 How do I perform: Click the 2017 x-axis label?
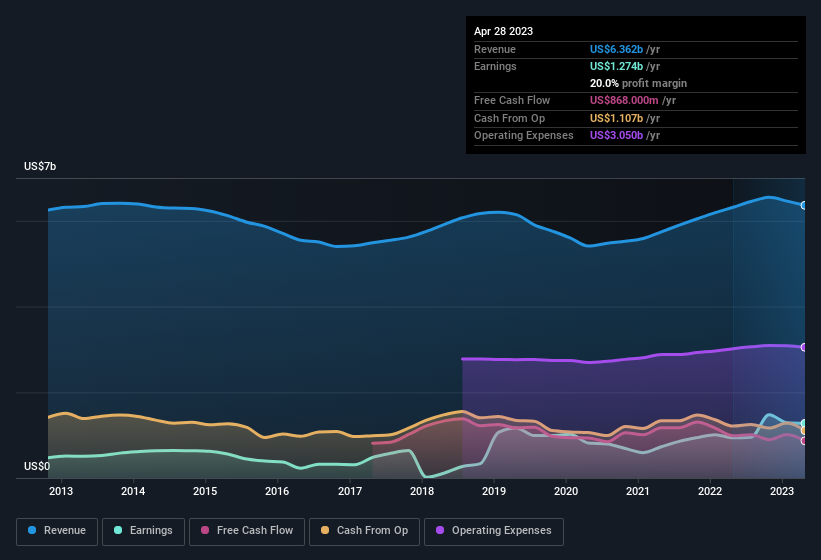(x=349, y=491)
